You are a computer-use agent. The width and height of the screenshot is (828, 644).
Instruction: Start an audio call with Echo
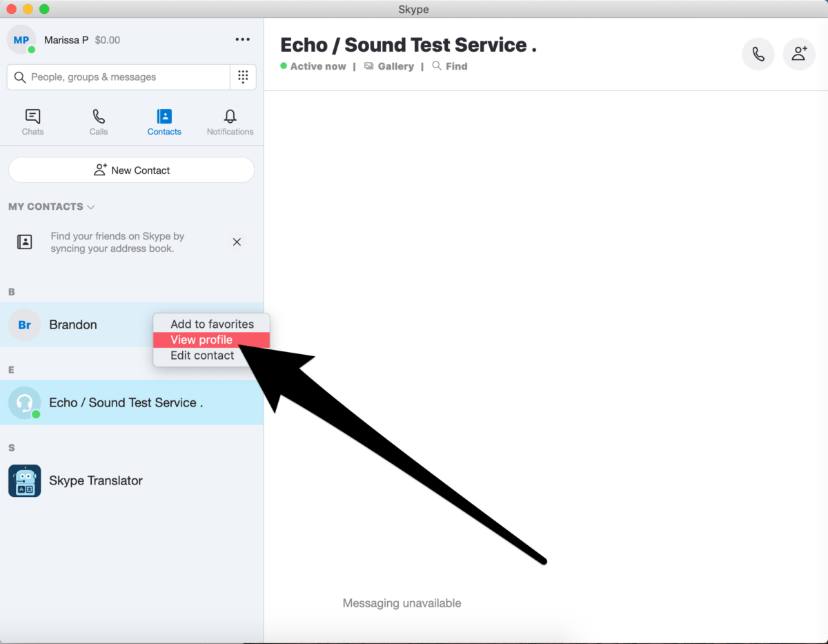(758, 54)
